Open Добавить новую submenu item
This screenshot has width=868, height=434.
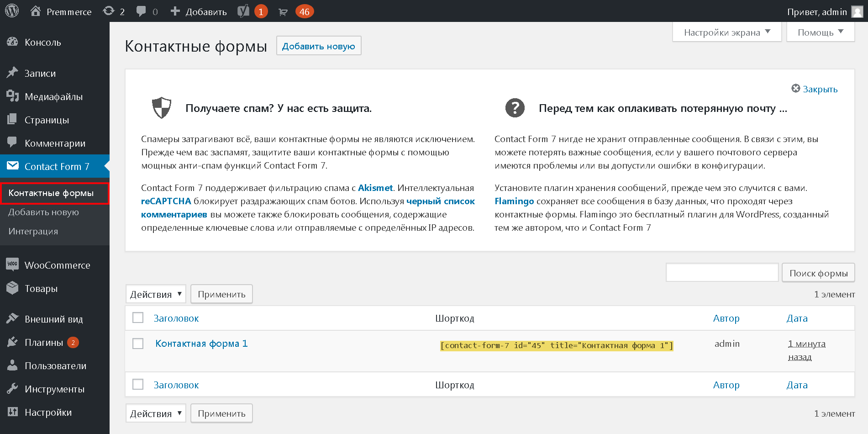pyautogui.click(x=44, y=212)
